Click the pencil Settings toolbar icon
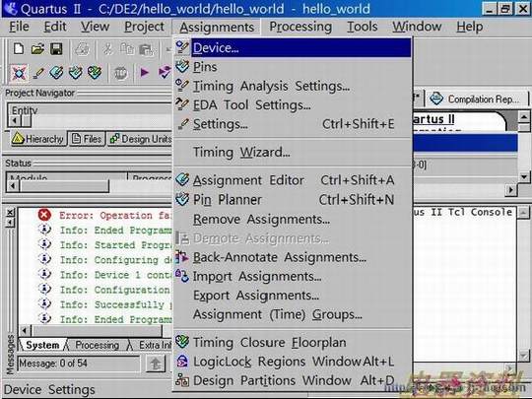The width and height of the screenshot is (532, 399). pyautogui.click(x=38, y=73)
